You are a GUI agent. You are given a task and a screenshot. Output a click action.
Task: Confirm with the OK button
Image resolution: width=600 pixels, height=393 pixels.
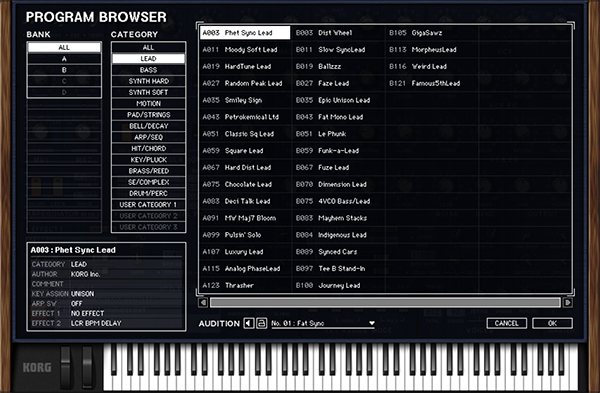[552, 323]
